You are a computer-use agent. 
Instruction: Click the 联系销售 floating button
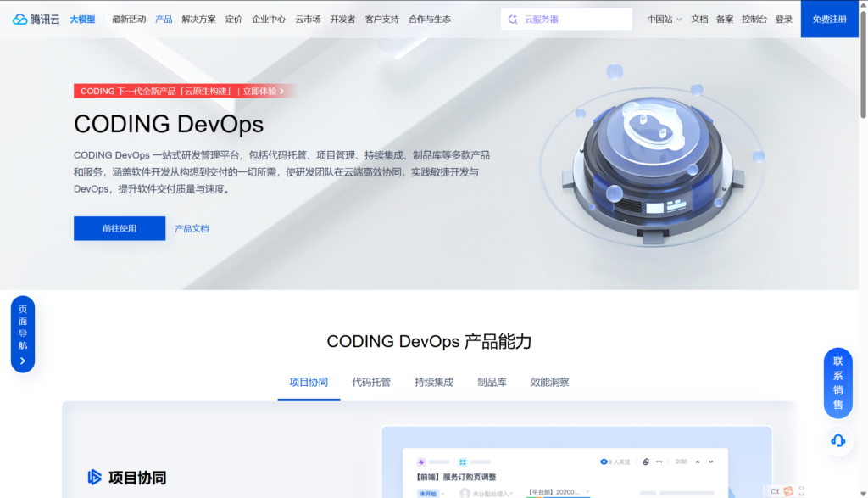click(838, 383)
